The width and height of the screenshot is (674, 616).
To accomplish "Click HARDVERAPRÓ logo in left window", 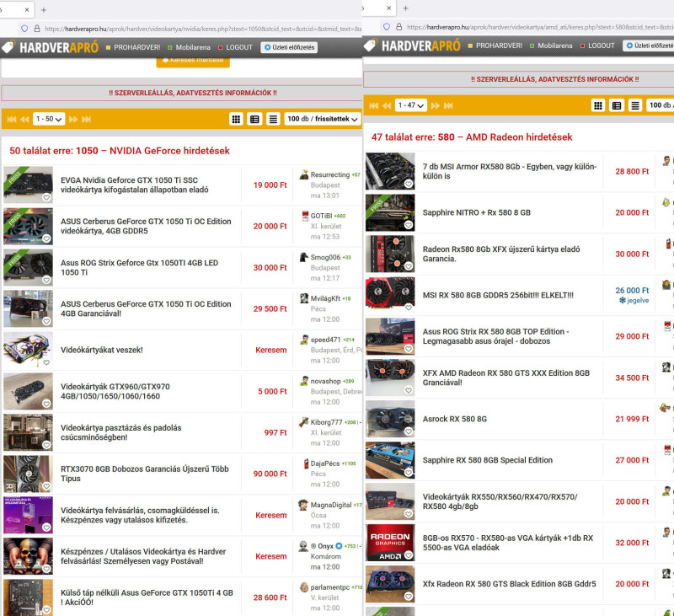I will coord(51,47).
